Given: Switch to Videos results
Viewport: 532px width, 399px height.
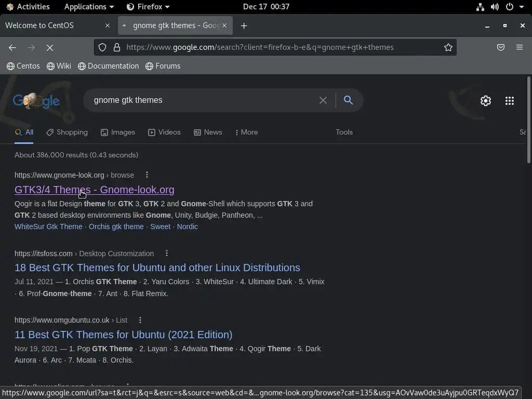Looking at the screenshot, I should (164, 132).
